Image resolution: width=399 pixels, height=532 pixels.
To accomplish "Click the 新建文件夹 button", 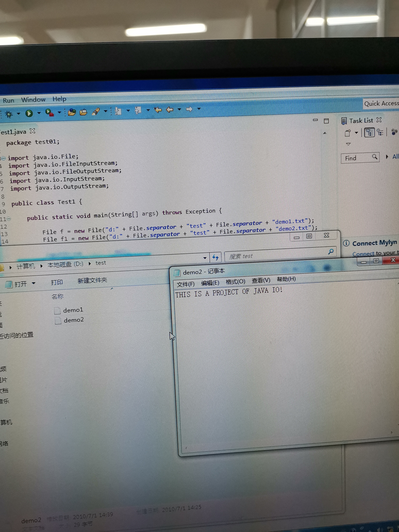I will tap(92, 280).
